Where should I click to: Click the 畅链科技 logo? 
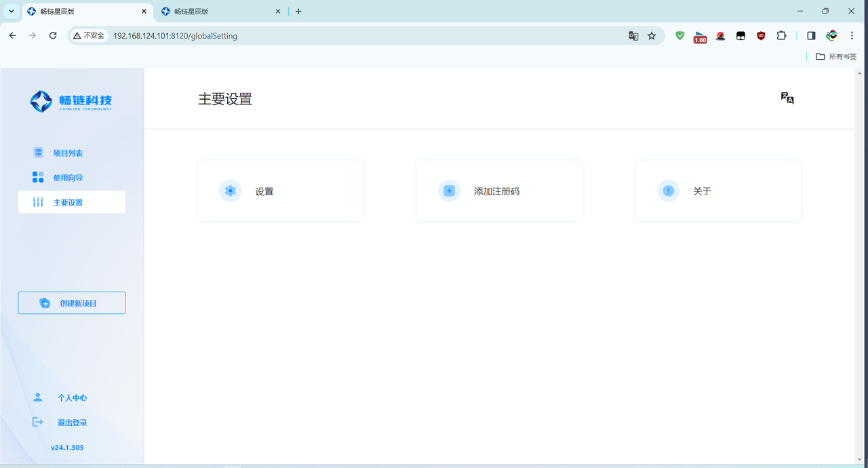[71, 102]
